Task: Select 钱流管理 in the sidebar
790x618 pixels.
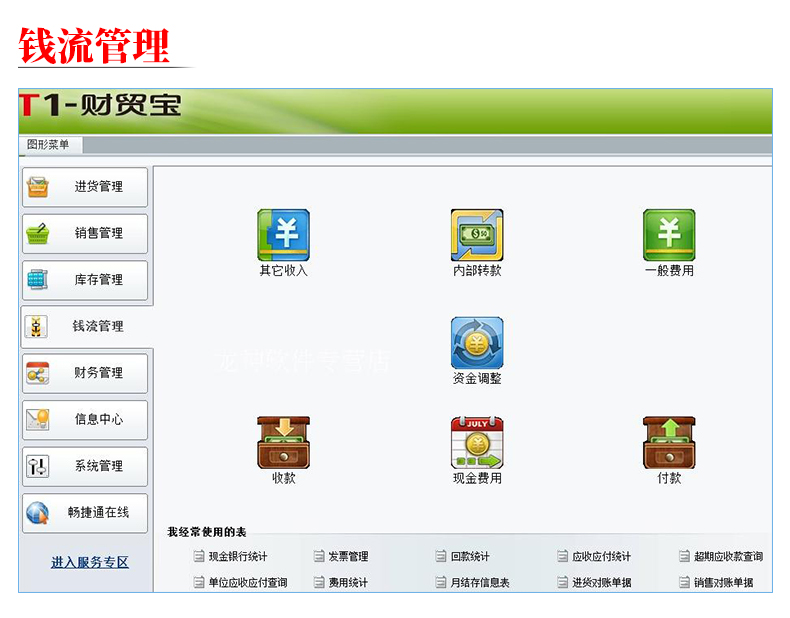Action: coord(87,326)
